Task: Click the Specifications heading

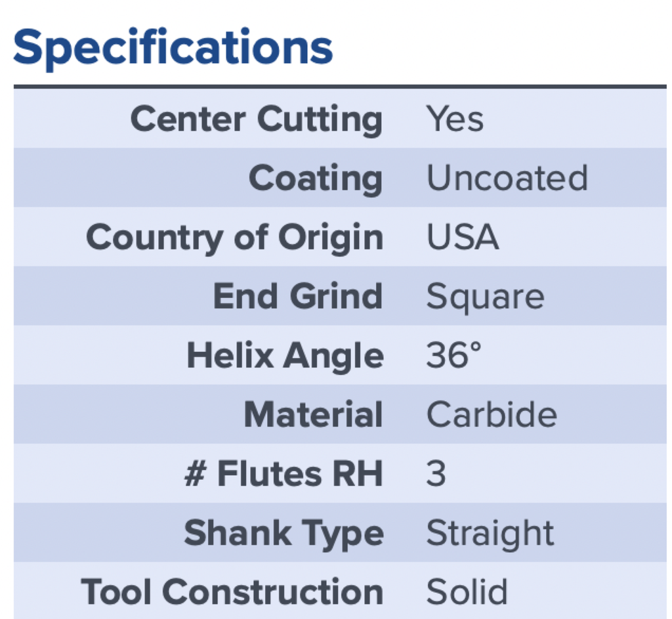Action: coord(173,48)
